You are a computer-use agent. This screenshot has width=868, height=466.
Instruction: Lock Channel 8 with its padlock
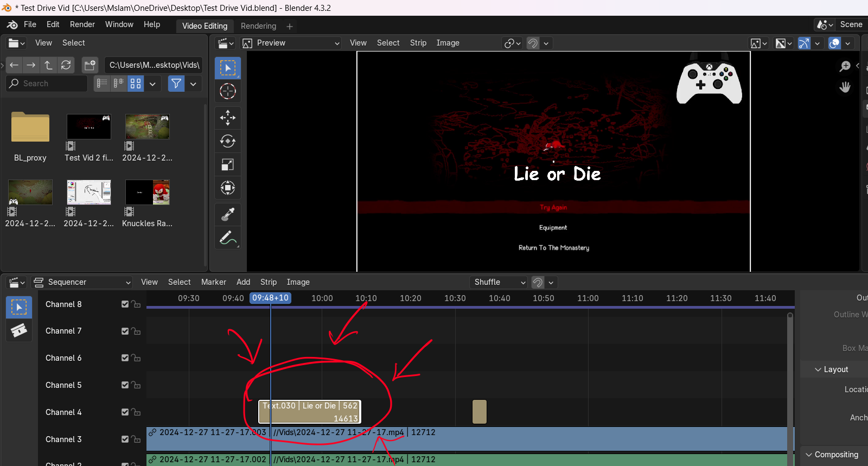[136, 304]
